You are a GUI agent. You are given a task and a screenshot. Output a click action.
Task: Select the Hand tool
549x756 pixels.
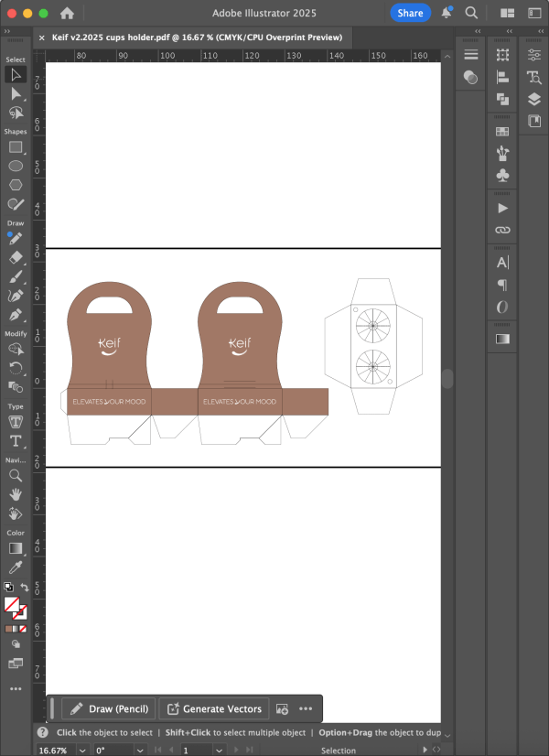pos(16,494)
